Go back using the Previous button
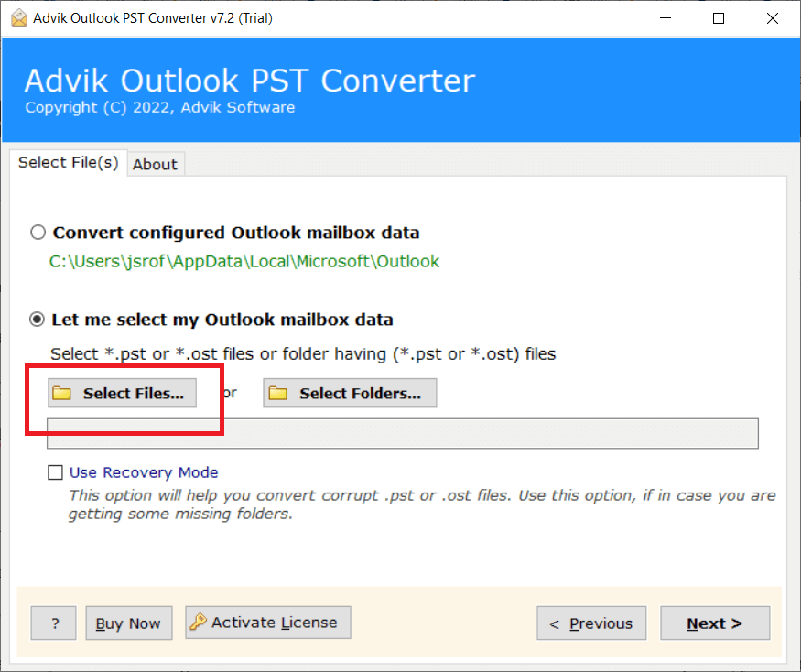 [590, 623]
